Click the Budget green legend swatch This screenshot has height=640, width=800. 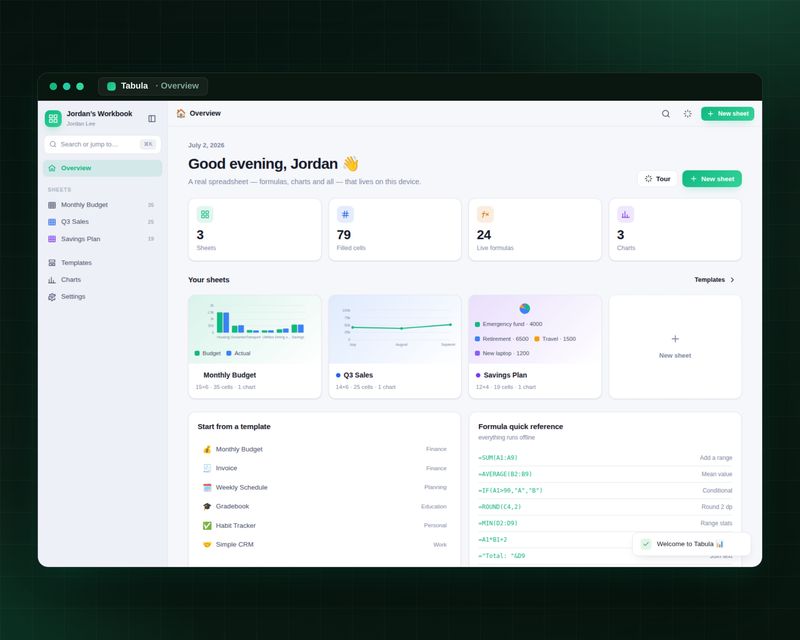pyautogui.click(x=197, y=353)
